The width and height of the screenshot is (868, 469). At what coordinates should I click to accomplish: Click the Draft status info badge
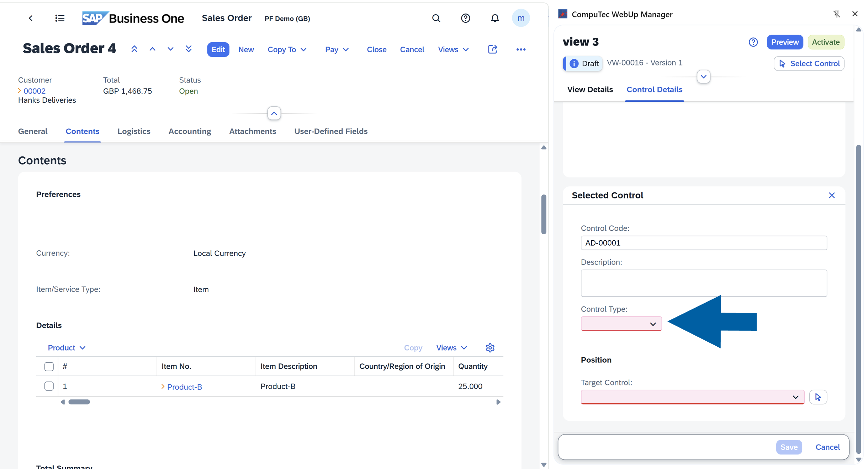click(x=583, y=64)
